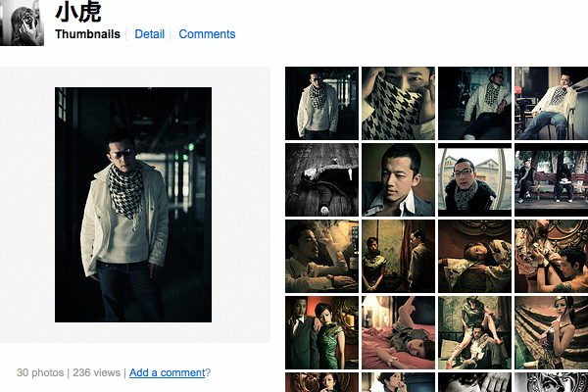
Task: Click the 小虎 set title
Action: [78, 12]
